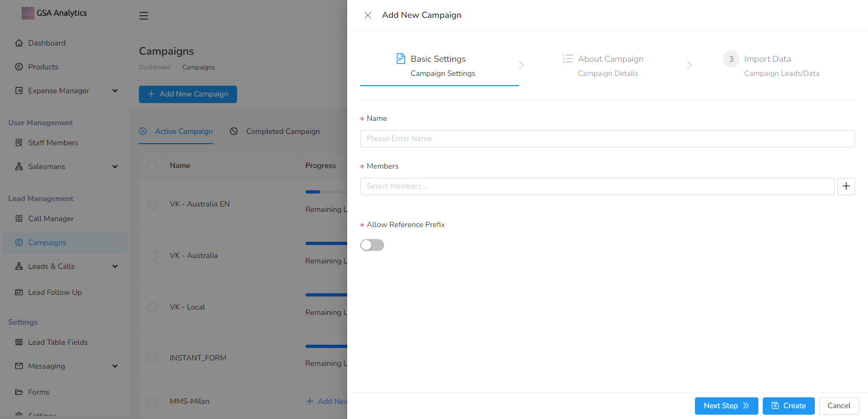
Task: Click the Messaging envelope icon
Action: [19, 366]
